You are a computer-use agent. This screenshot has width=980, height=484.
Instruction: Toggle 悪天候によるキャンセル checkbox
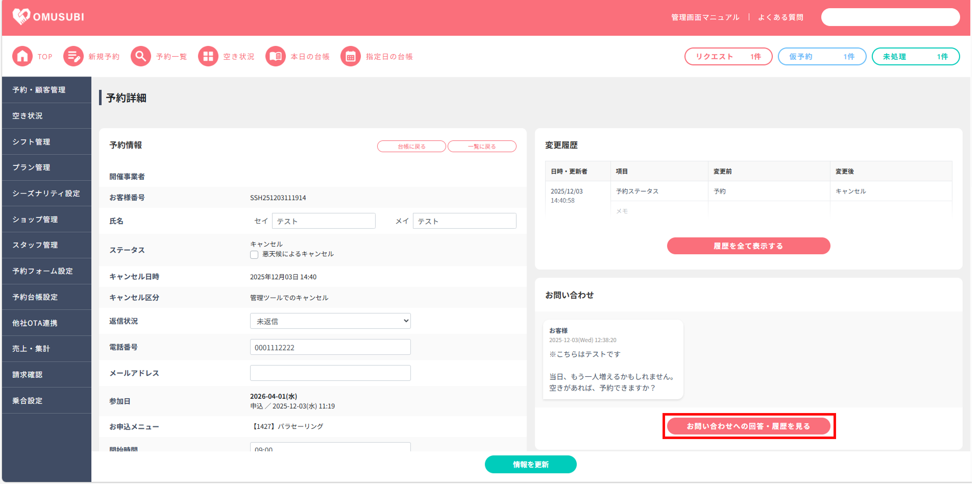(x=254, y=255)
